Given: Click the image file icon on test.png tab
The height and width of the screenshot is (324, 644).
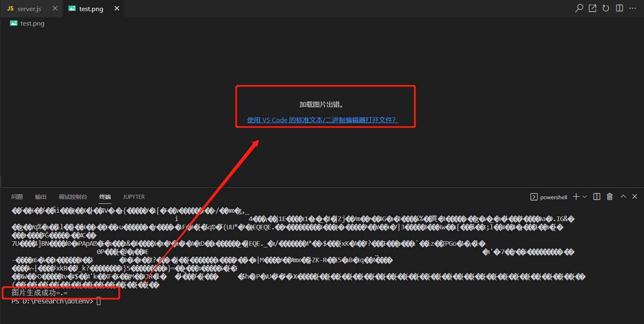Looking at the screenshot, I should [72, 9].
